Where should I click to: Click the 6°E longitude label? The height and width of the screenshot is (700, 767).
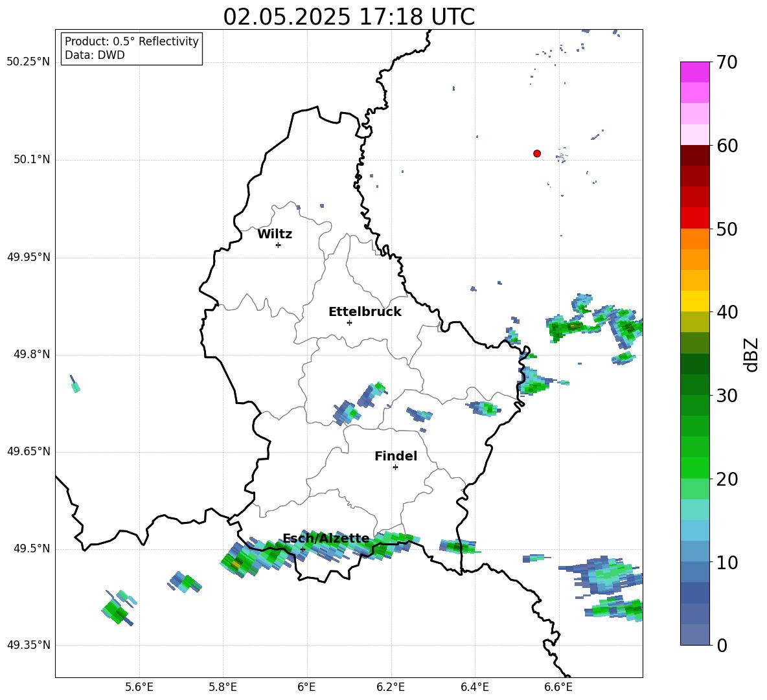pyautogui.click(x=306, y=688)
